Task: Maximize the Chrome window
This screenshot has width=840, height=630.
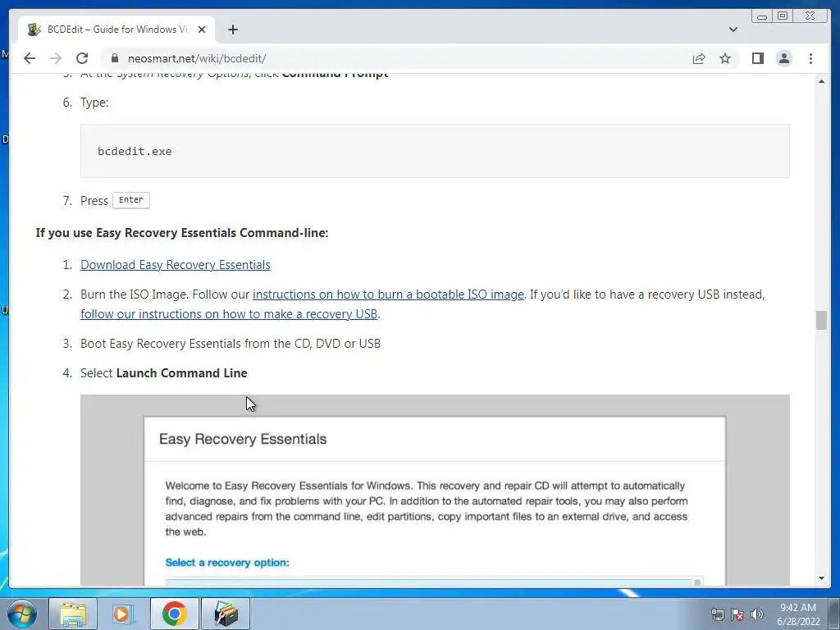Action: click(x=782, y=16)
